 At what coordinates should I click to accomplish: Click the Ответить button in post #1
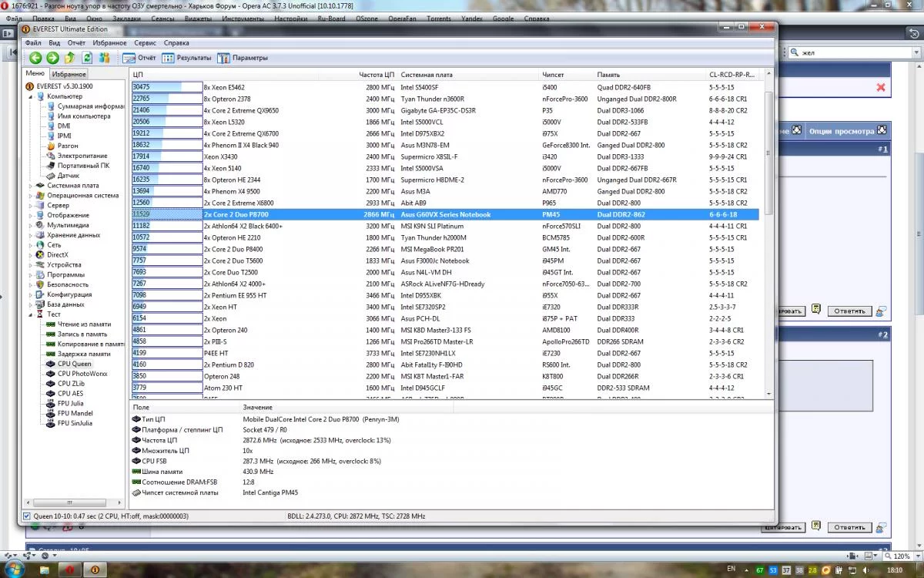(x=850, y=311)
